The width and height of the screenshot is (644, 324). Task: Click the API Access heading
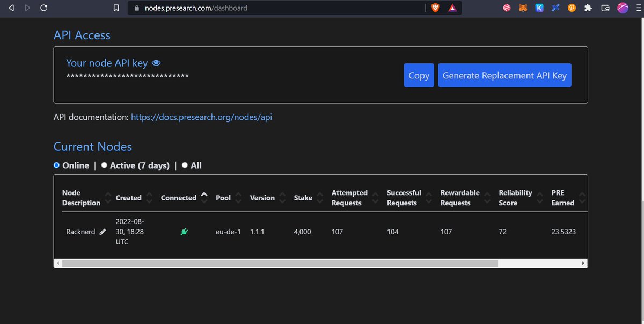pos(82,35)
